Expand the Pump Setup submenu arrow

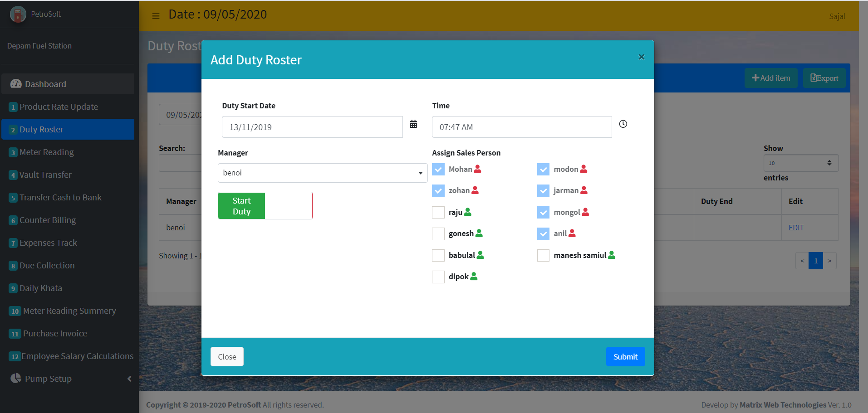[129, 379]
